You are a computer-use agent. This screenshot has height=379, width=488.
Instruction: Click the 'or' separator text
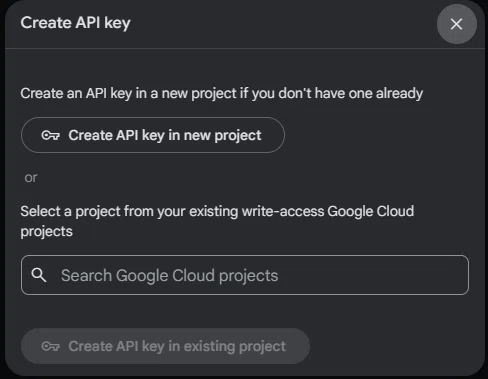(x=31, y=178)
